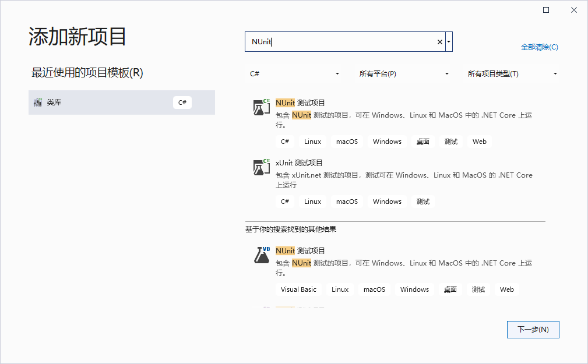
Task: Click the Windows tag under Visual Basic NUnit template
Action: [x=414, y=289]
